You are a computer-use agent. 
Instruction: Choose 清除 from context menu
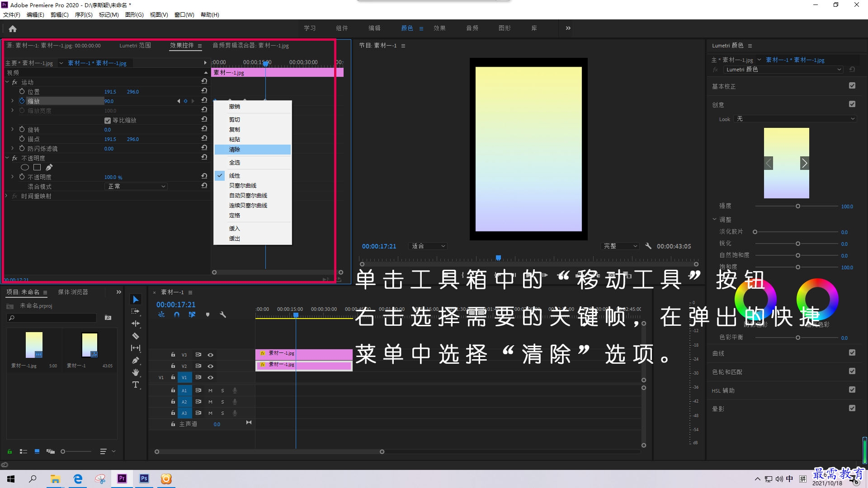[x=252, y=150]
